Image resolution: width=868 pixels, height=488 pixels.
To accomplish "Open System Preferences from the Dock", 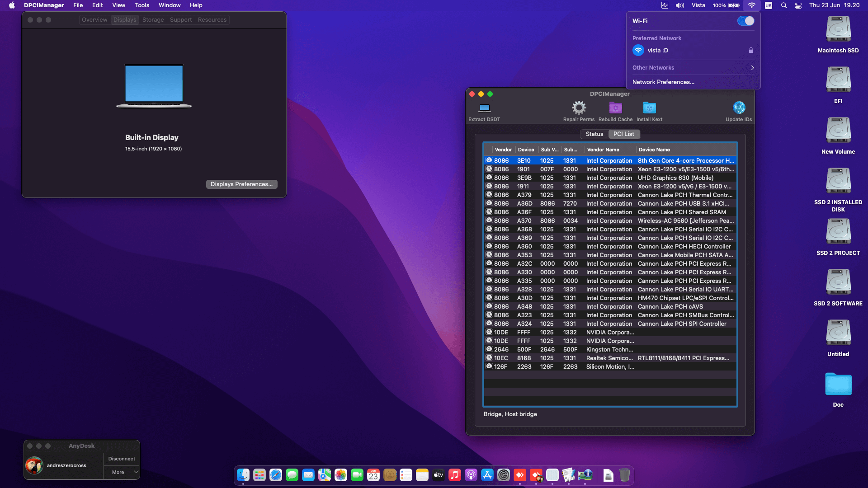I will click(x=504, y=475).
